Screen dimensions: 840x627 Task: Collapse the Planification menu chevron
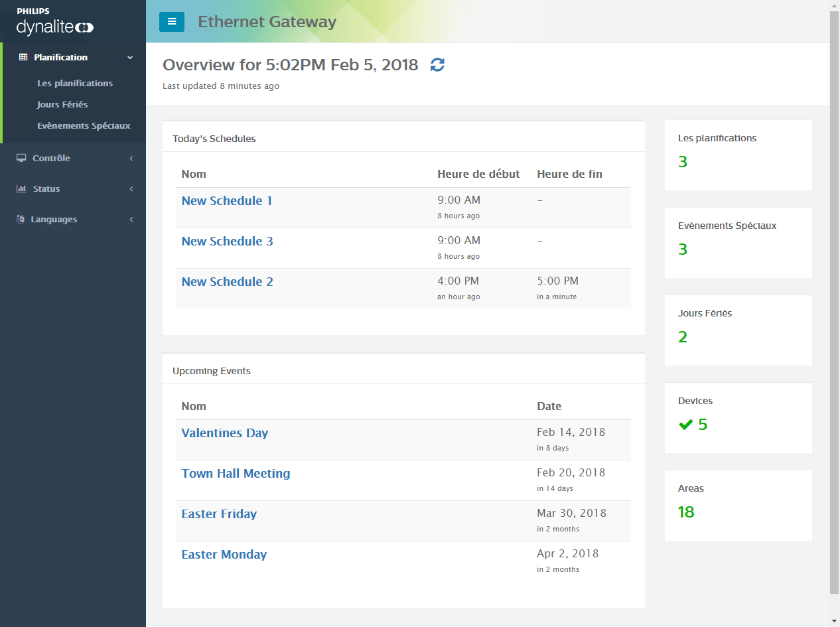coord(131,58)
